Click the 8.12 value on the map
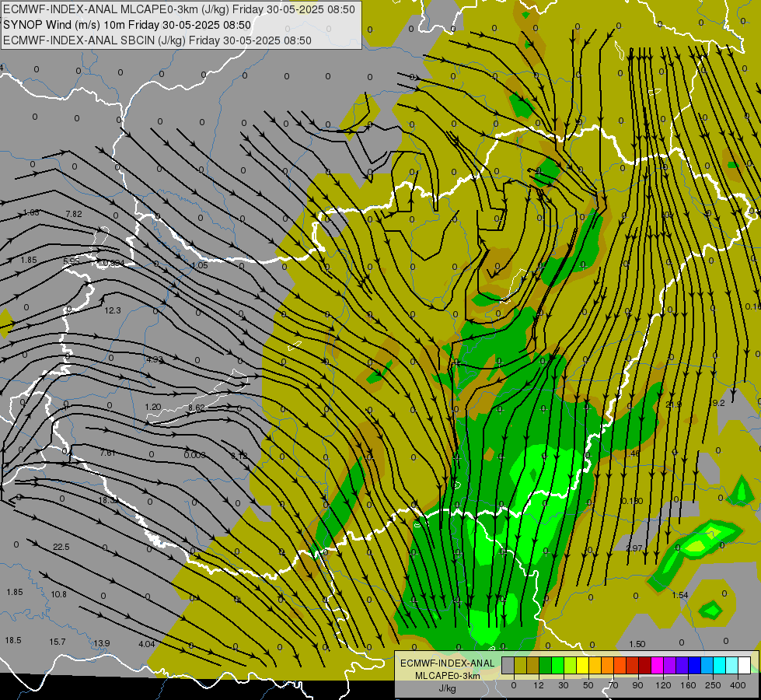761x700 pixels. [239, 456]
